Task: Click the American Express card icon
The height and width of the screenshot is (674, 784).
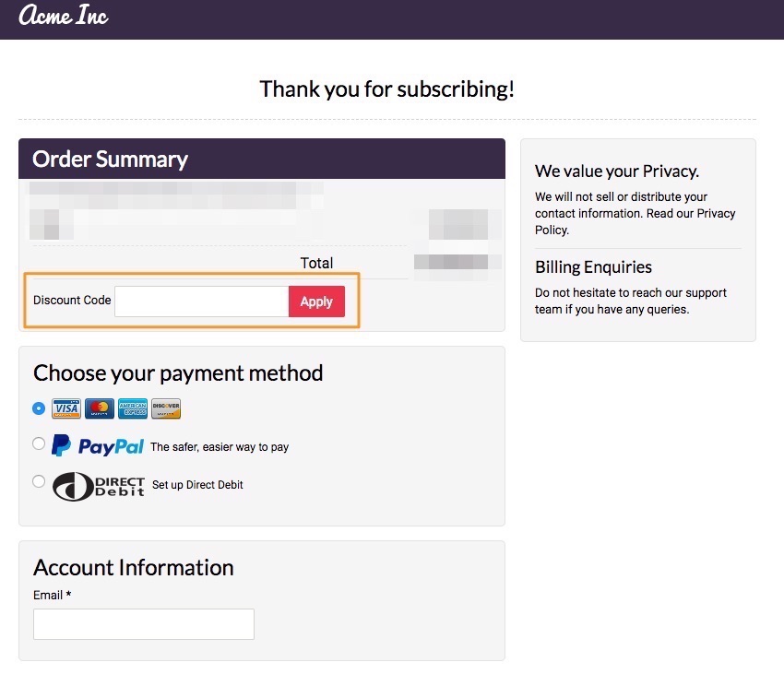Action: (133, 408)
